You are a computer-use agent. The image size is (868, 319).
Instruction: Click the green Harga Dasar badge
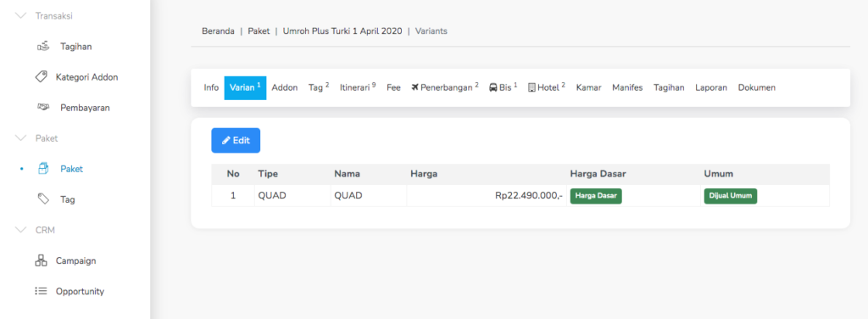tap(596, 196)
